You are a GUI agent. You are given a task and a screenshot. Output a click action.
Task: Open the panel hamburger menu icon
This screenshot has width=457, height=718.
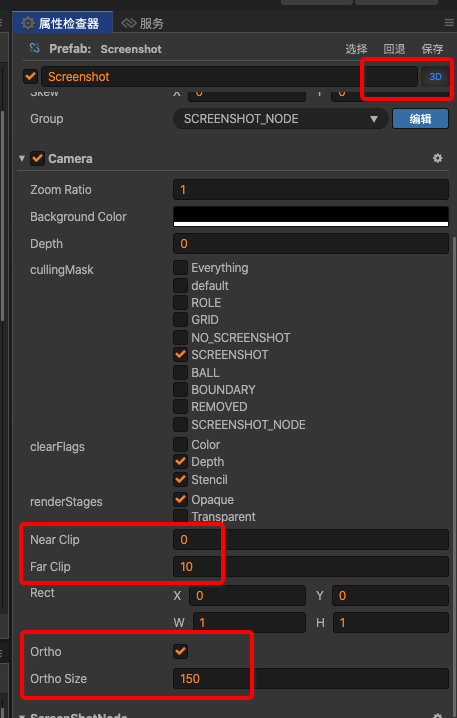pyautogui.click(x=449, y=22)
